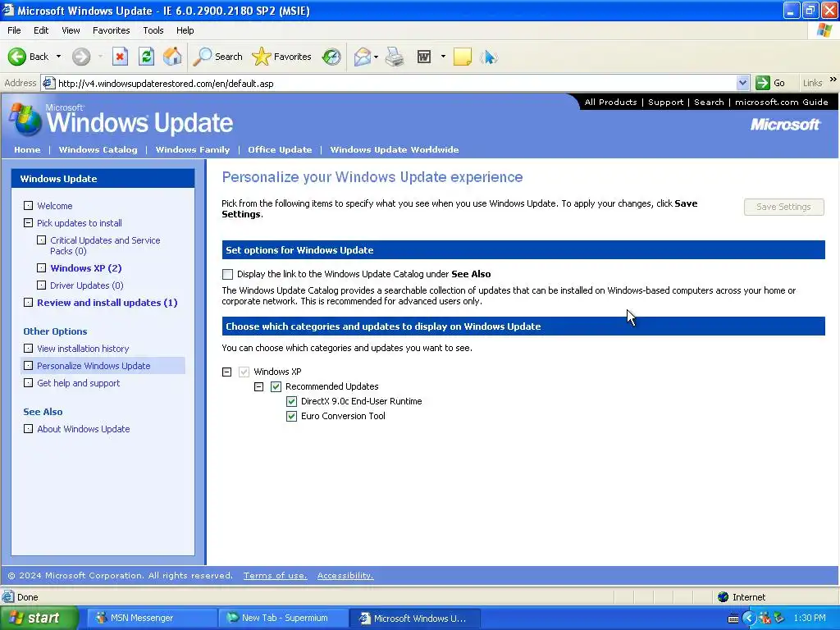Open the Back button history dropdown
Viewport: 840px width, 630px height.
(x=58, y=57)
